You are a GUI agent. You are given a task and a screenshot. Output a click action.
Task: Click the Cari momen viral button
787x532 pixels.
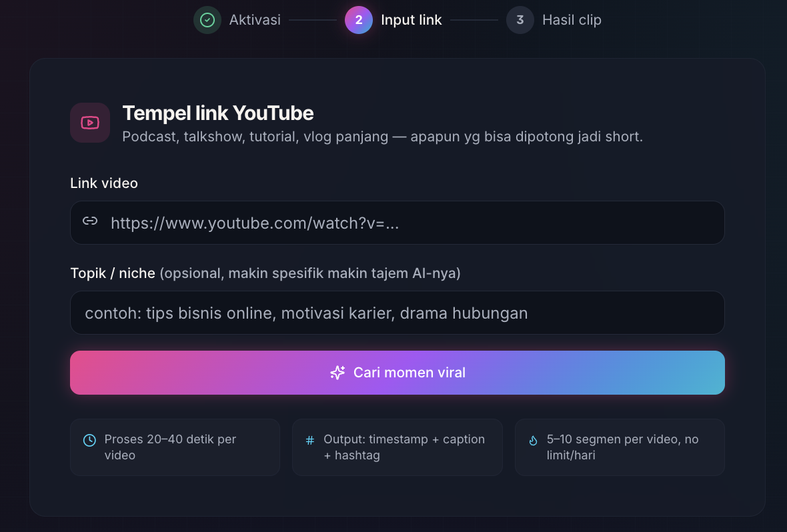tap(398, 373)
